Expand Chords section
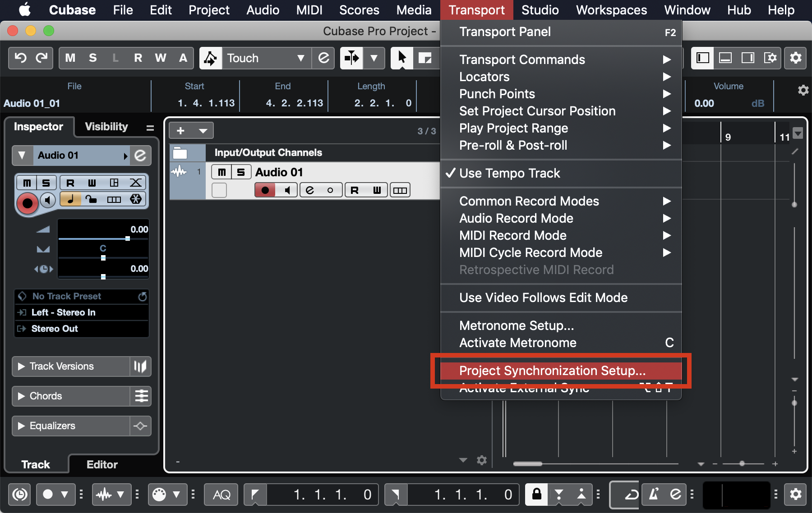This screenshot has height=513, width=812. coord(21,396)
